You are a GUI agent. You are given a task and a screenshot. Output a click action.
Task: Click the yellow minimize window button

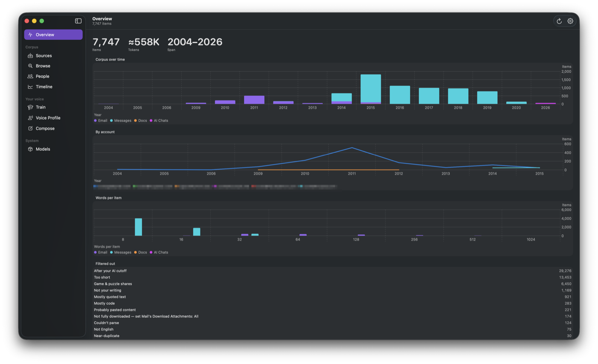(x=34, y=21)
